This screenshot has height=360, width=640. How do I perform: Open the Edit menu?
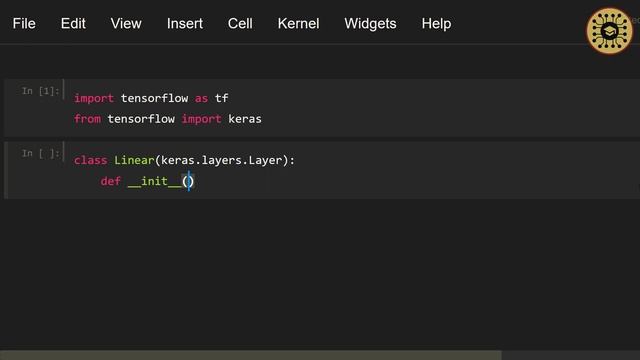click(x=73, y=24)
